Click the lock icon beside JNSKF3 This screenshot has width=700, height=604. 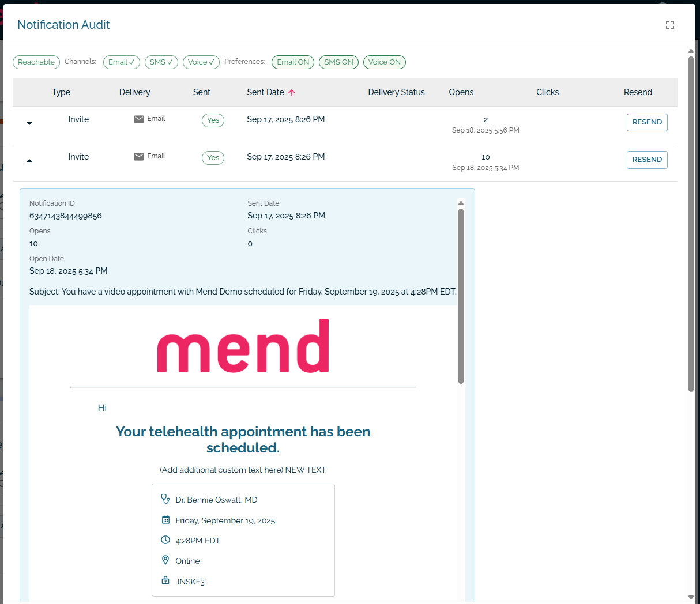165,580
